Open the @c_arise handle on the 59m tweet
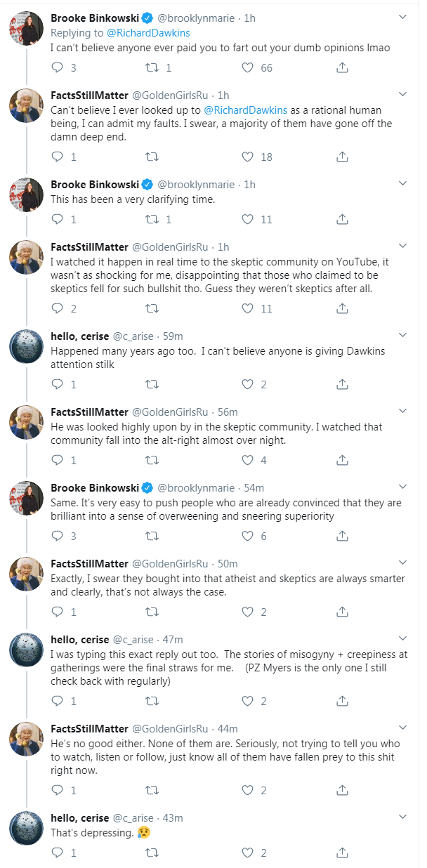 point(134,336)
